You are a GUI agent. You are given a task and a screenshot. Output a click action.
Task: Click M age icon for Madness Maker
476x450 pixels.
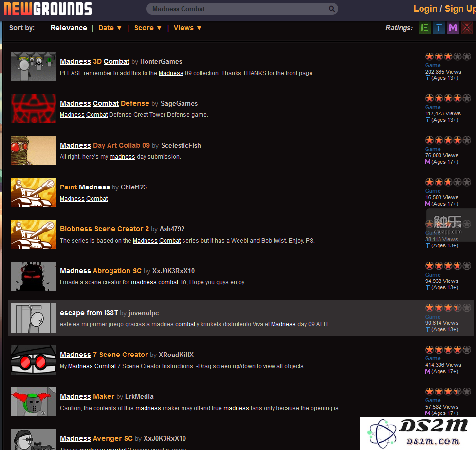[428, 413]
